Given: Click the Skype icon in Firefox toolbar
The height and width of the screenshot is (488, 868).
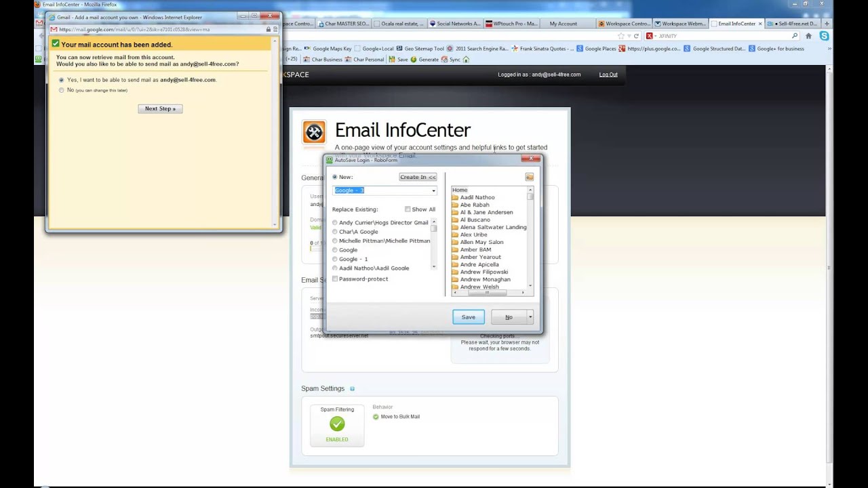Looking at the screenshot, I should pyautogui.click(x=824, y=36).
